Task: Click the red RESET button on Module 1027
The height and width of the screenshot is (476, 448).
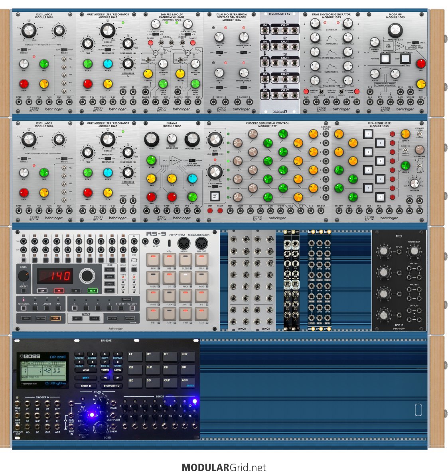Action: (x=220, y=210)
